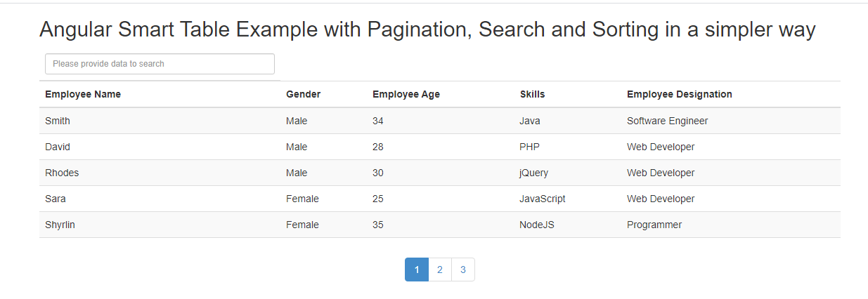Select the Smith employee row
This screenshot has height=299, width=868.
coord(440,121)
